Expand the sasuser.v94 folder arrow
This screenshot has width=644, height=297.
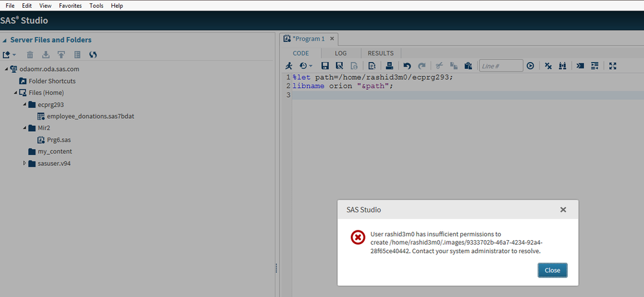24,163
